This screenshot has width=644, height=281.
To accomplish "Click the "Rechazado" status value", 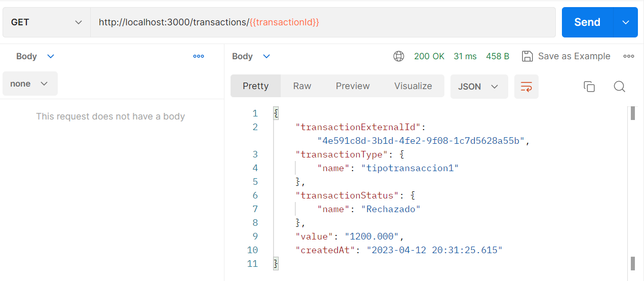I will 391,209.
